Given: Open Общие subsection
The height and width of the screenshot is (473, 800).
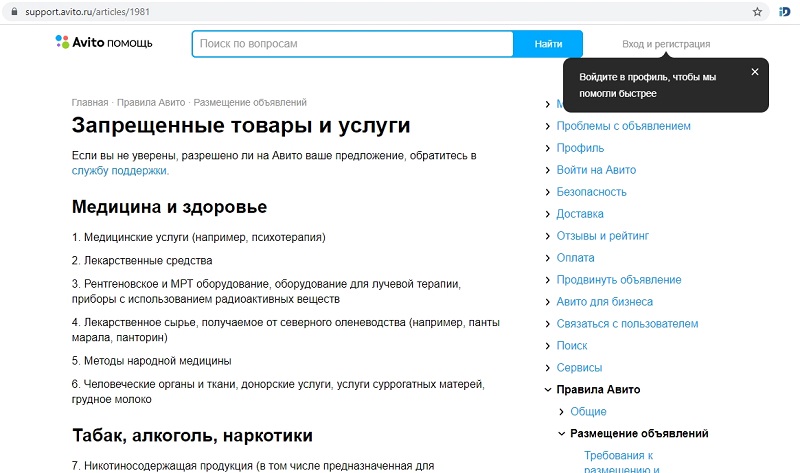Looking at the screenshot, I should (588, 411).
